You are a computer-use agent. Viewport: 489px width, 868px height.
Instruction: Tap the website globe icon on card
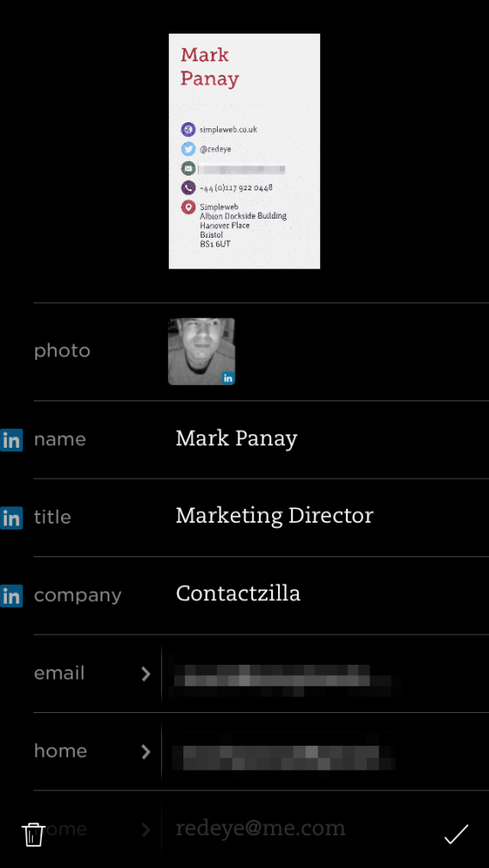tap(188, 129)
